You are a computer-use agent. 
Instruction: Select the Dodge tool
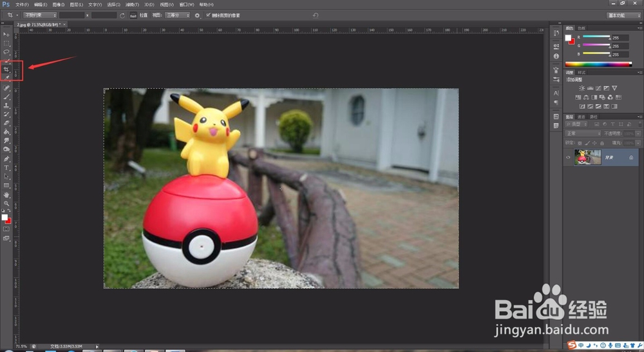[x=6, y=150]
